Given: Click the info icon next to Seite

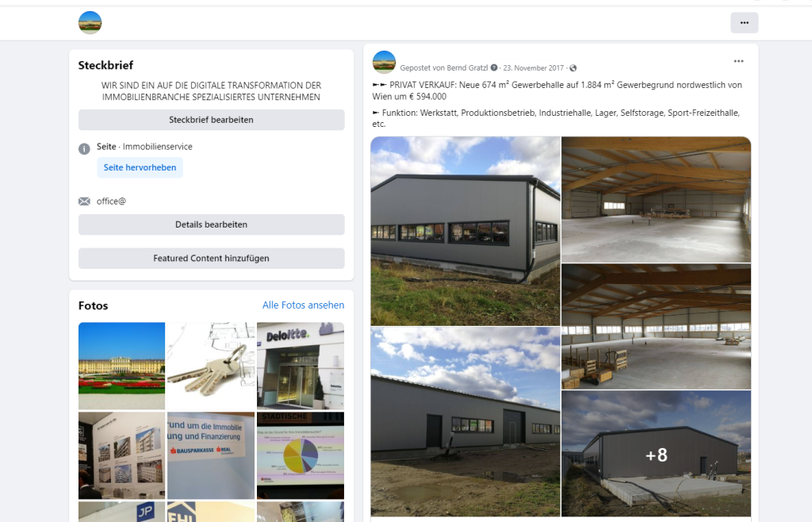Looking at the screenshot, I should (84, 149).
